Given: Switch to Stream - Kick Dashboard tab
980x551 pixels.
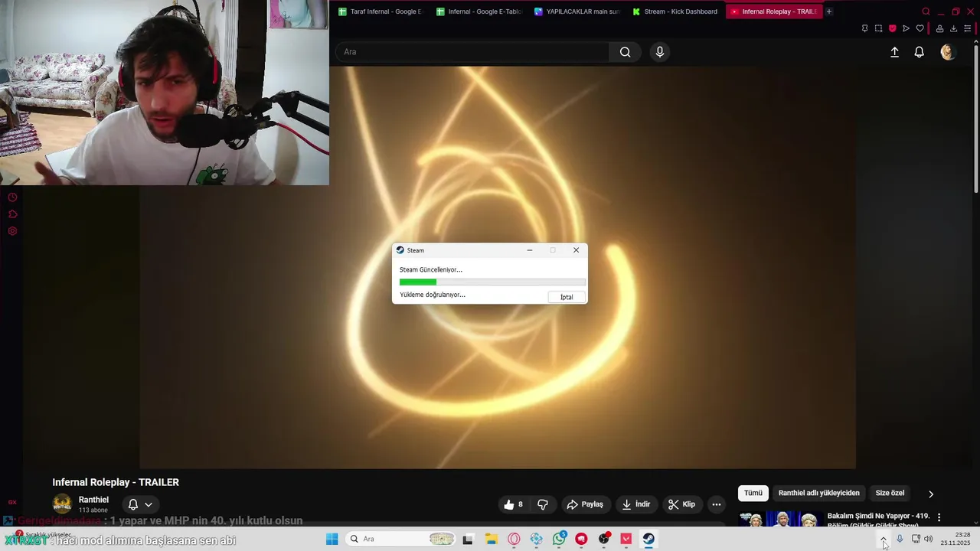Looking at the screenshot, I should (x=674, y=11).
